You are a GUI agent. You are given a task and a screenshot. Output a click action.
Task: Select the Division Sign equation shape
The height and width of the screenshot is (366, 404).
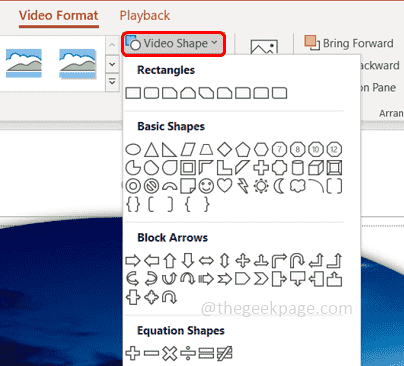(188, 353)
